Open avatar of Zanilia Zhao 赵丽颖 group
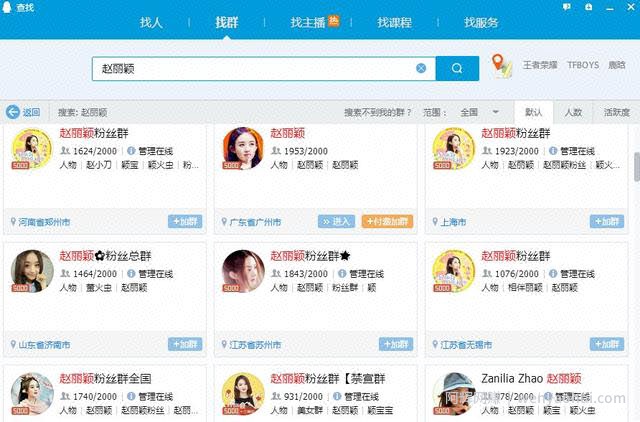 click(x=454, y=394)
